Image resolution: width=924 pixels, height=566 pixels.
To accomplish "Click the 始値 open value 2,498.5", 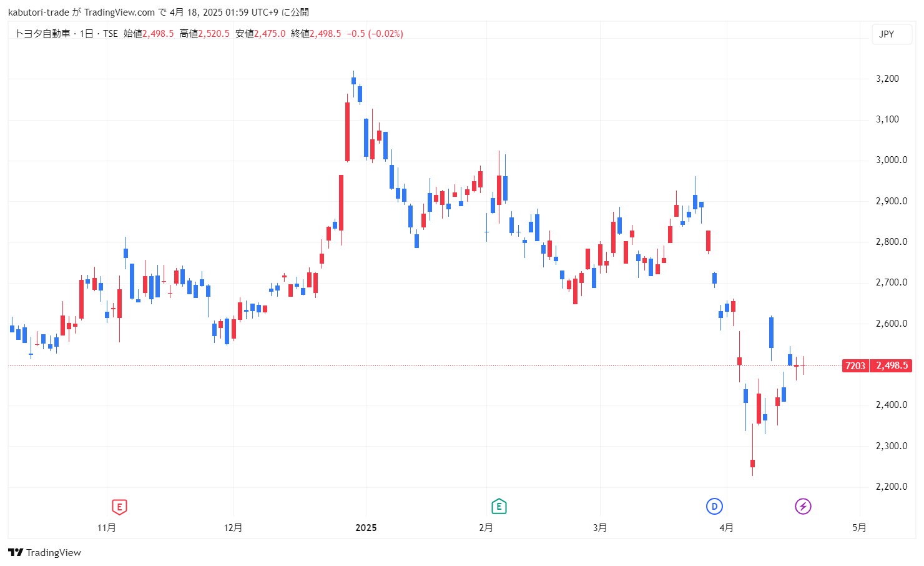I will tap(158, 34).
